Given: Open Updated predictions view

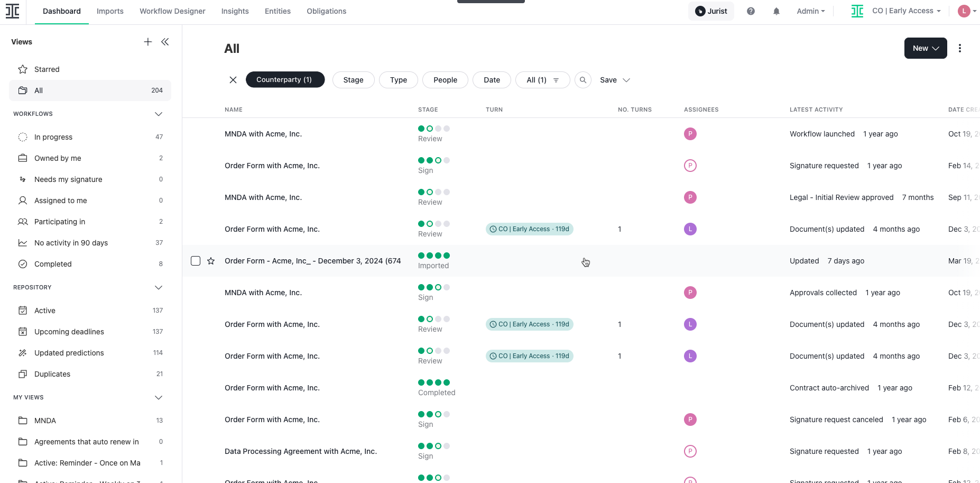Looking at the screenshot, I should tap(90, 353).
